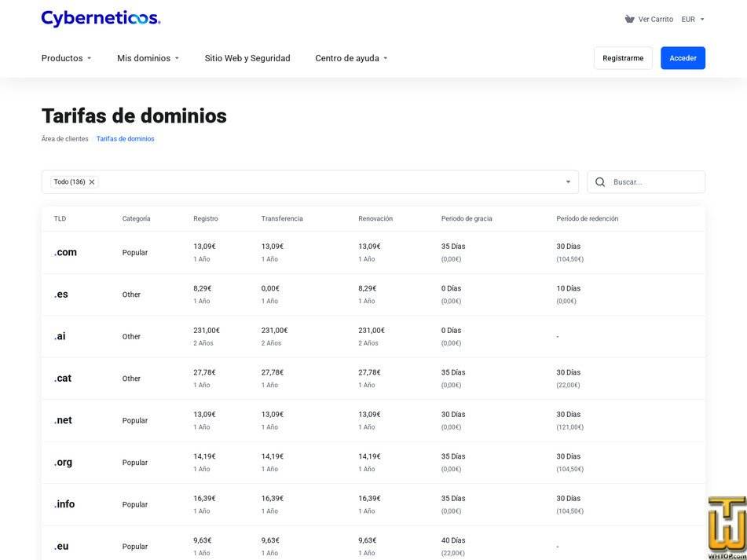The width and height of the screenshot is (747, 560).
Task: Click Período de redención column header
Action: tap(588, 218)
